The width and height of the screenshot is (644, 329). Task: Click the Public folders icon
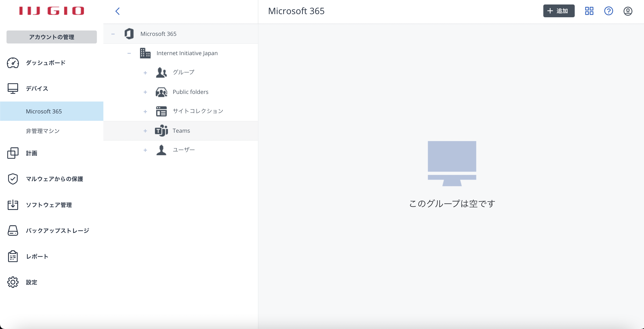[161, 92]
